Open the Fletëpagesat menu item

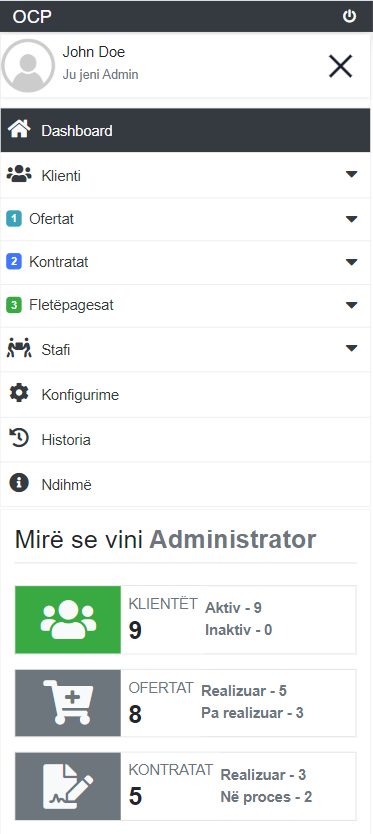coord(186,305)
